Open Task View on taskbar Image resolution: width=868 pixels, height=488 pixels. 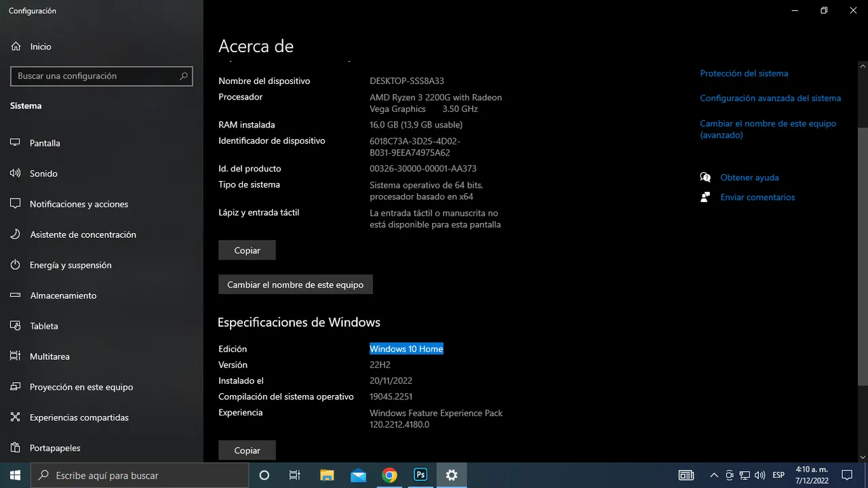(295, 475)
